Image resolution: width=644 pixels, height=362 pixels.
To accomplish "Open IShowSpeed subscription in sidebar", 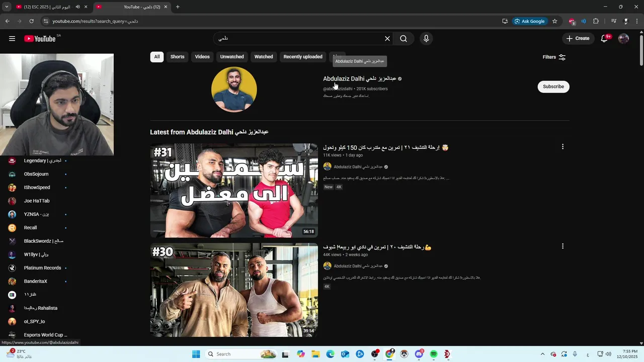I will [x=38, y=188].
